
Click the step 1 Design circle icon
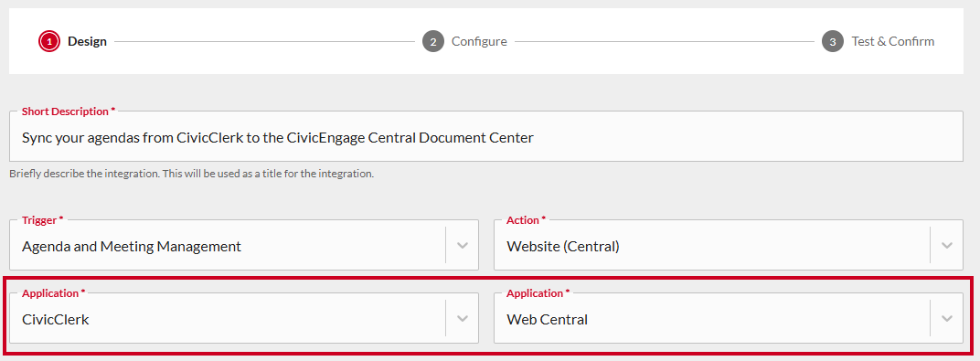48,42
